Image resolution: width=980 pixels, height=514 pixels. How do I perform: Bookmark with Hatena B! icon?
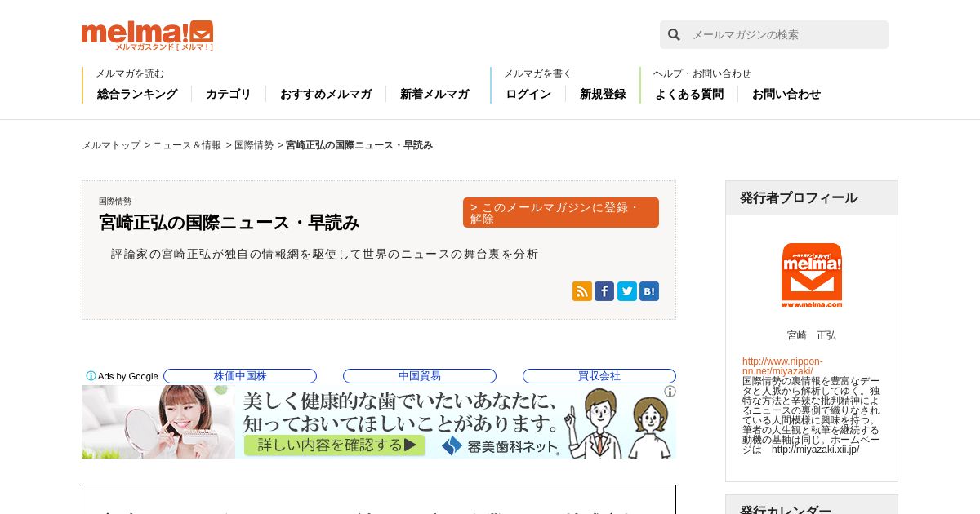point(649,291)
